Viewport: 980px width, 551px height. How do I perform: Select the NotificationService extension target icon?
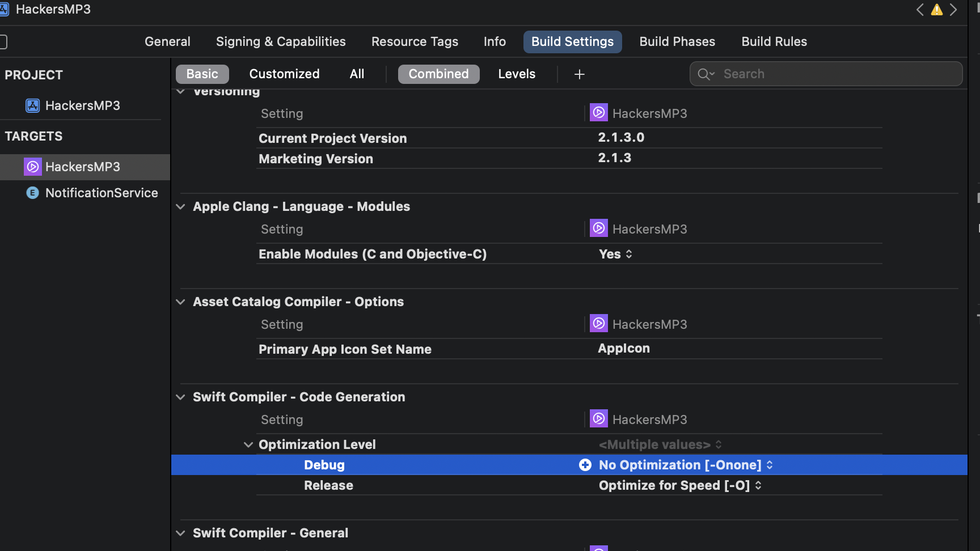click(x=33, y=193)
